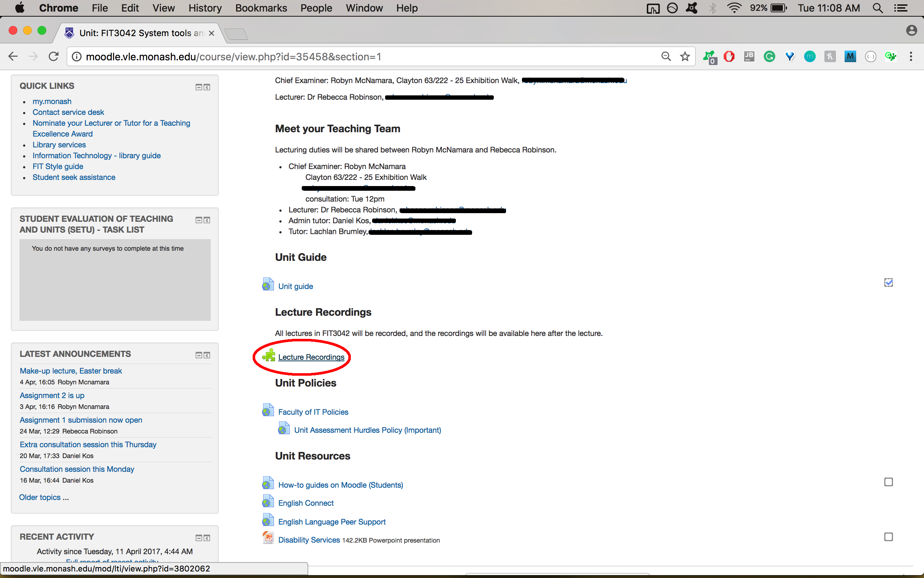The image size is (924, 578).
Task: Collapse the Latest Announcements block
Action: pyautogui.click(x=199, y=355)
